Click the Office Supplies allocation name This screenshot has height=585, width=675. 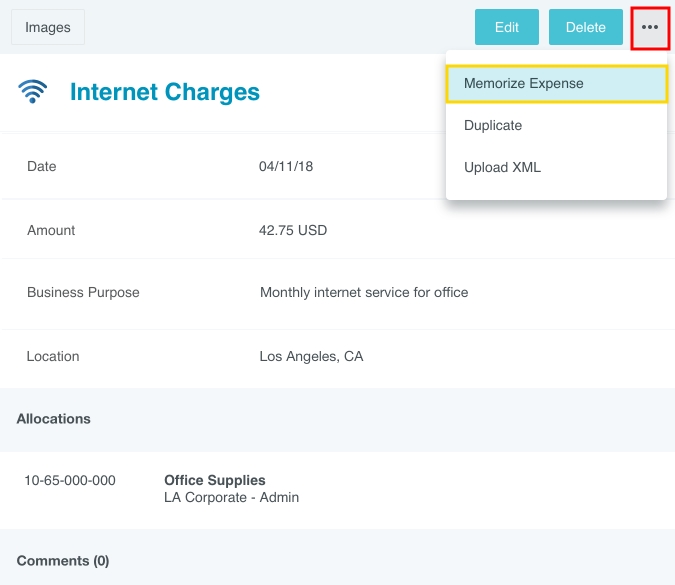(x=215, y=480)
